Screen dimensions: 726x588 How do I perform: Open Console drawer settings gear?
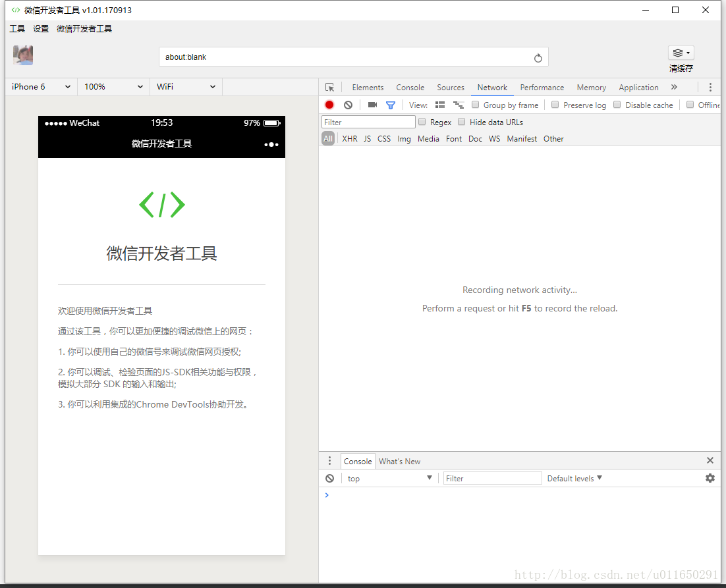[710, 478]
